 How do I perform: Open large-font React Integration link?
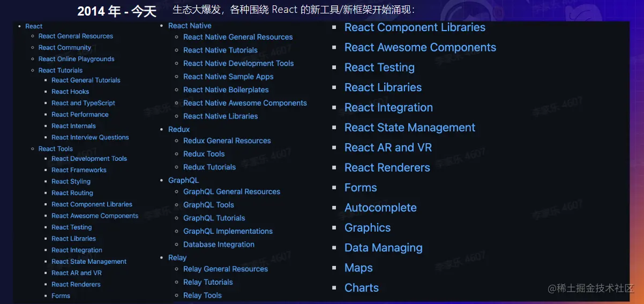coord(388,107)
